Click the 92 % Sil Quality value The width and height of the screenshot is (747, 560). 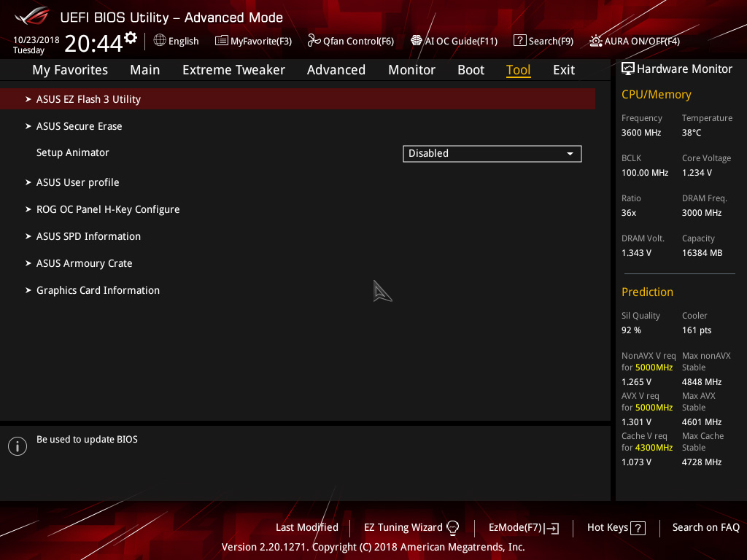tap(631, 330)
